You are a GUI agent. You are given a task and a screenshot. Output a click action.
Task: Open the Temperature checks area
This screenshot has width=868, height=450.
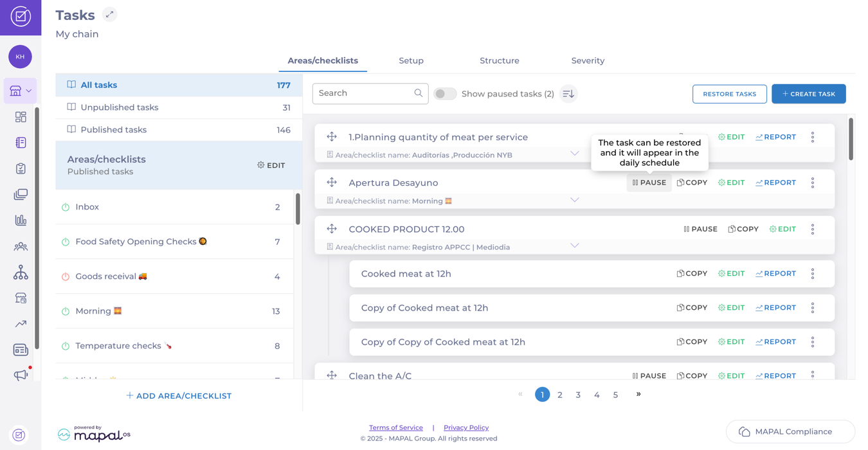click(x=174, y=346)
